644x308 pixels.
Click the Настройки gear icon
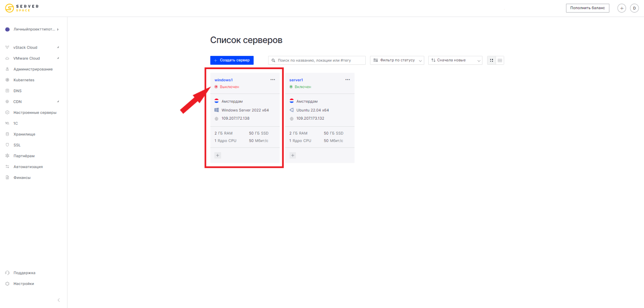coord(7,284)
